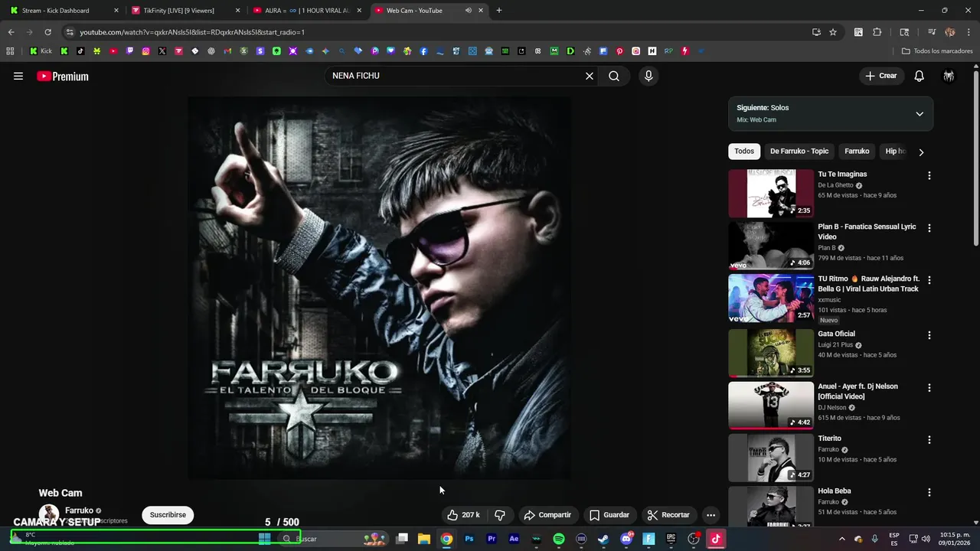Open the Kick bookmark

pos(41,51)
